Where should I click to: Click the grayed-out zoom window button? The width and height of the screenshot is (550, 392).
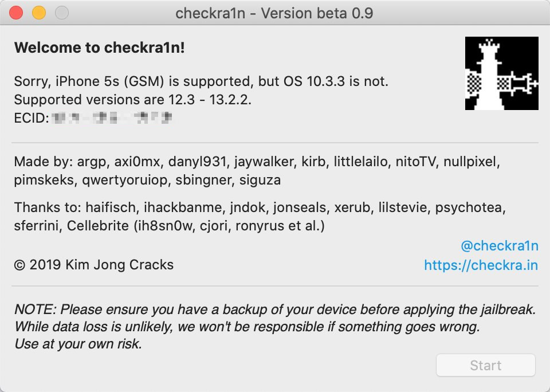62,13
